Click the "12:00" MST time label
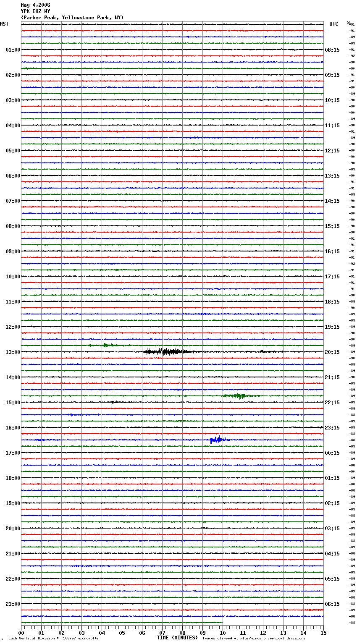 pyautogui.click(x=13, y=327)
